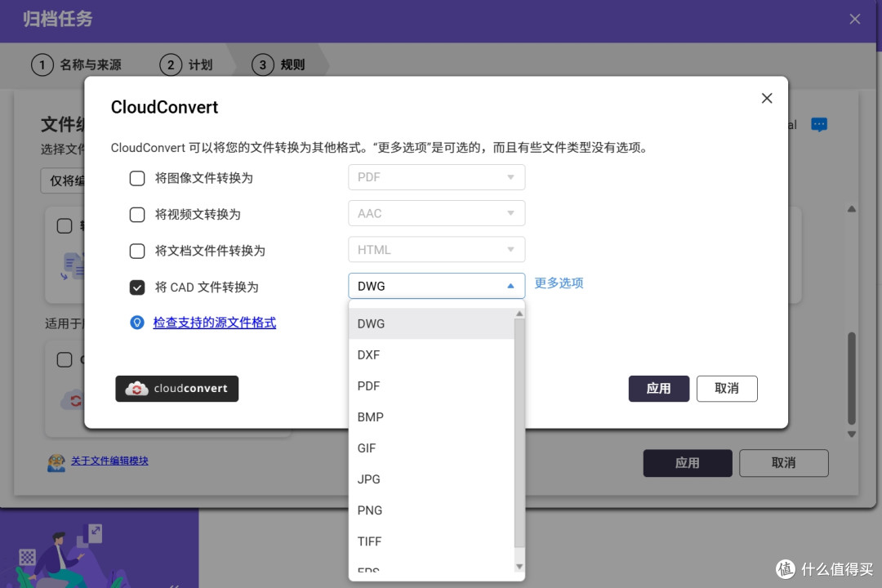Pick JPG from the format list
Viewport: 882px width, 588px height.
point(431,479)
